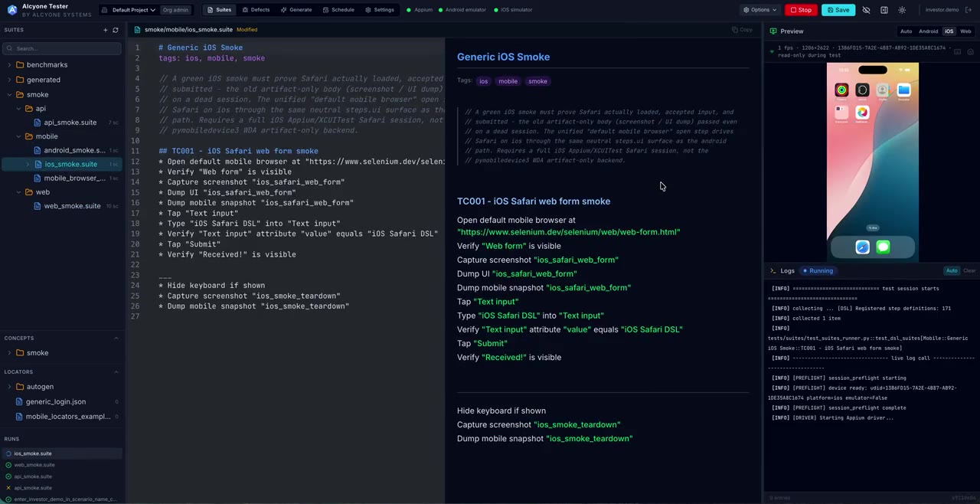
Task: Click the Preview monitor icon
Action: [773, 31]
